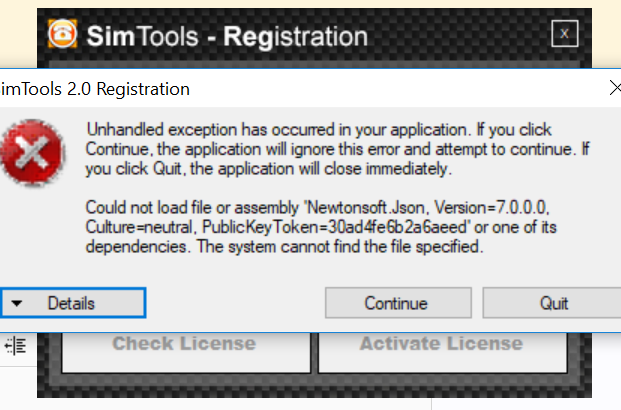Close the SimTools - Registration window
This screenshot has width=621, height=410.
point(564,34)
